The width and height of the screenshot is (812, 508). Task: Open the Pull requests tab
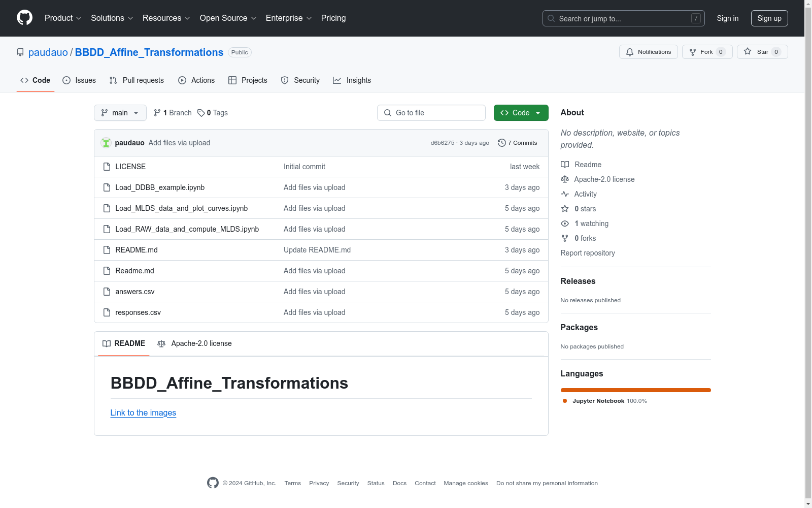[137, 80]
